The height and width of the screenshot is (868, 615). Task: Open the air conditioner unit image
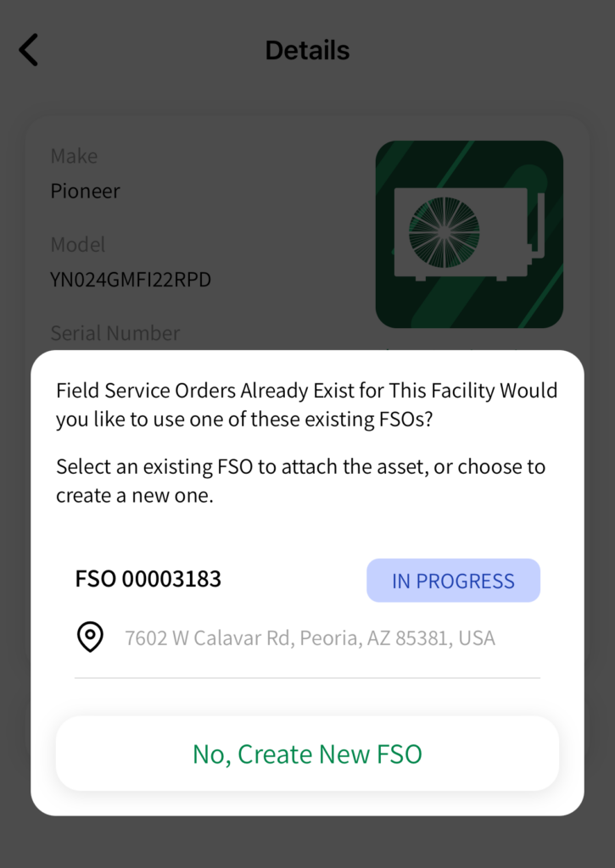pos(469,234)
